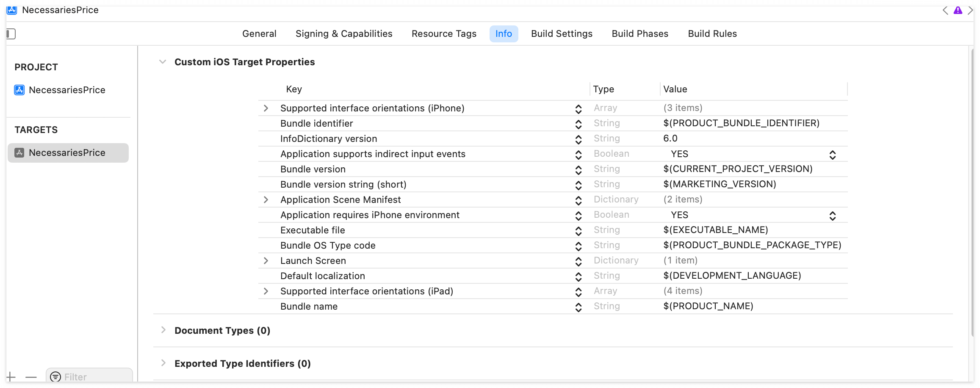
Task: Click the filter icon in the sidebar
Action: click(x=55, y=377)
